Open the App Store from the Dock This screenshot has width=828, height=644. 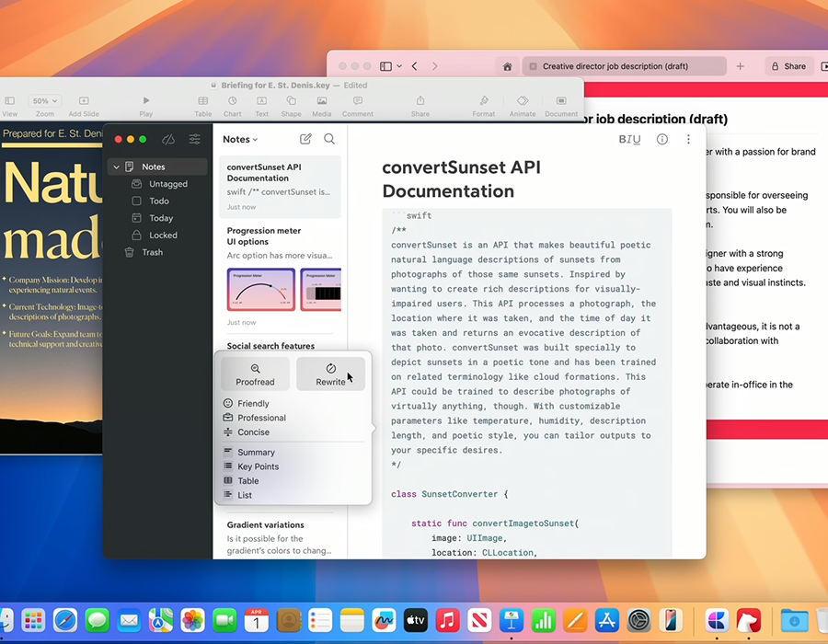(x=607, y=620)
